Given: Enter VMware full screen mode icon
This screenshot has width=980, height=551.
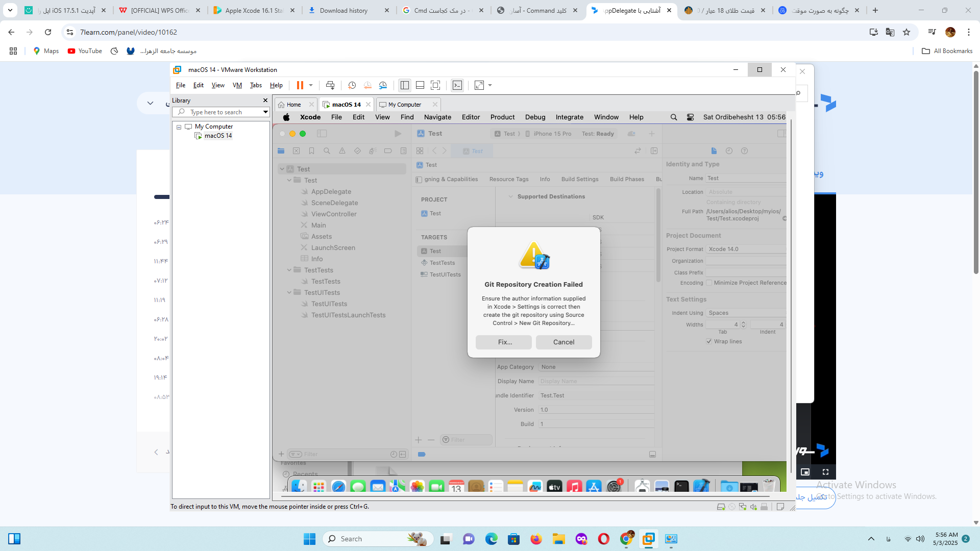Looking at the screenshot, I should 435,85.
